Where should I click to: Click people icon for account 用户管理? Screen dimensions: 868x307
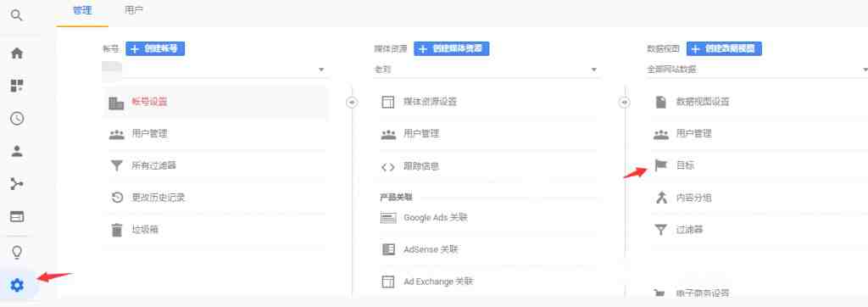[116, 134]
